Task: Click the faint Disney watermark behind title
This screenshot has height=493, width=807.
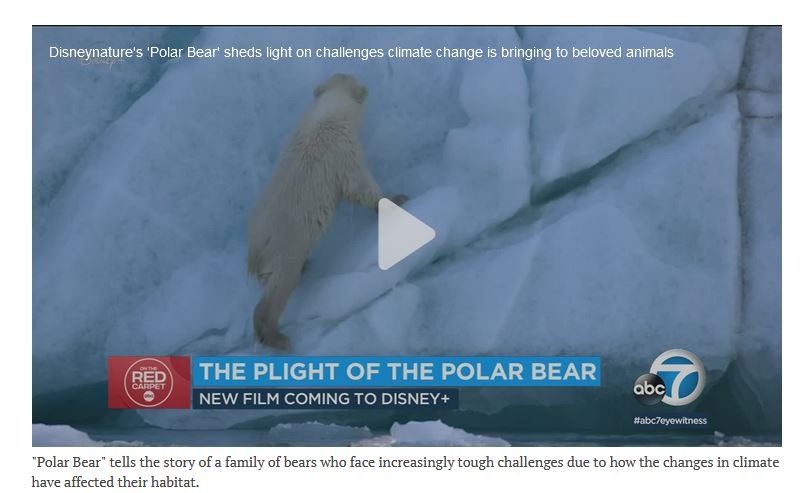Action: pyautogui.click(x=102, y=62)
